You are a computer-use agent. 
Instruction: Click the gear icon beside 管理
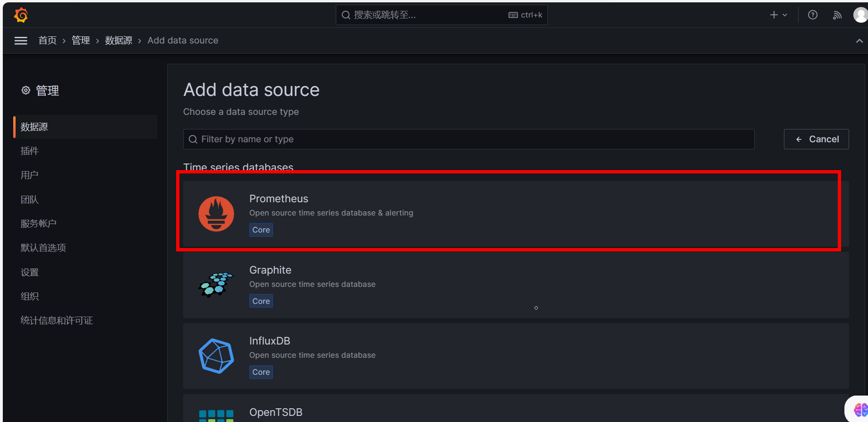(26, 90)
